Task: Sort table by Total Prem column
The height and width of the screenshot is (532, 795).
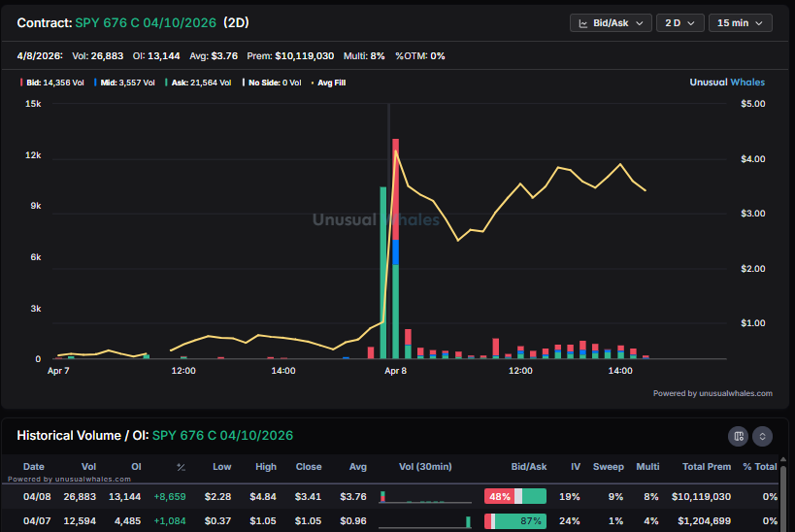Action: (x=706, y=467)
